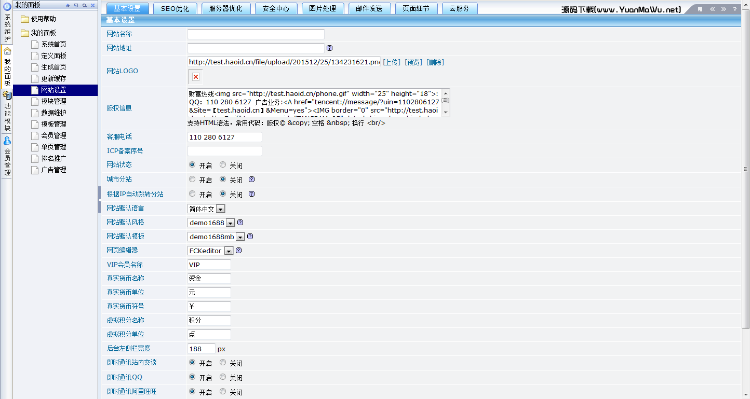750x399 pixels.
Task: Click the [预览] preview link beside LOGO URL
Action: click(x=413, y=62)
